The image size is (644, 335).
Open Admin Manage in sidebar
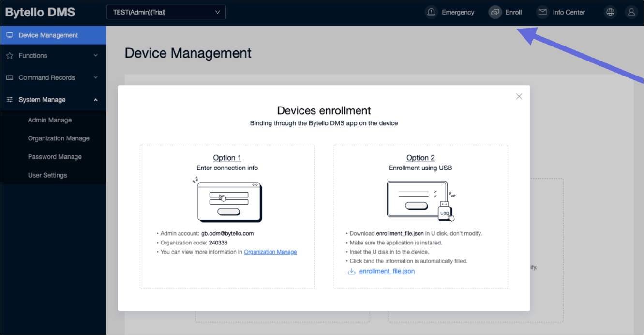pyautogui.click(x=50, y=120)
